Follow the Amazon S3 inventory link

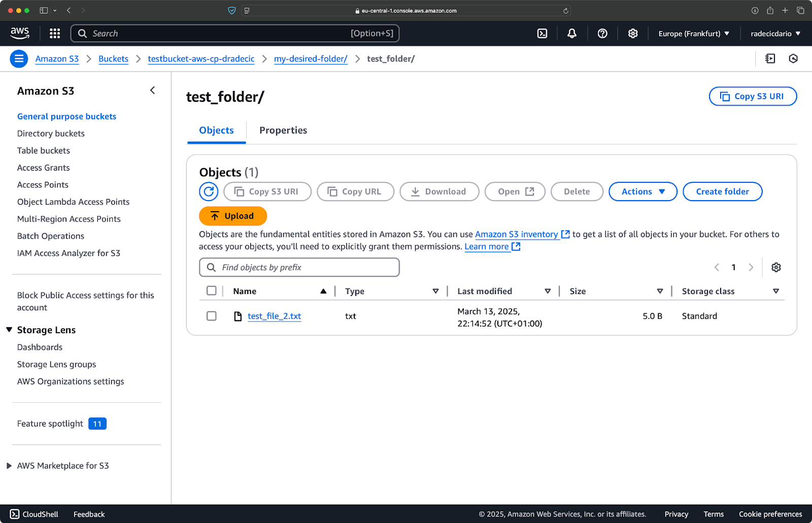coord(522,234)
